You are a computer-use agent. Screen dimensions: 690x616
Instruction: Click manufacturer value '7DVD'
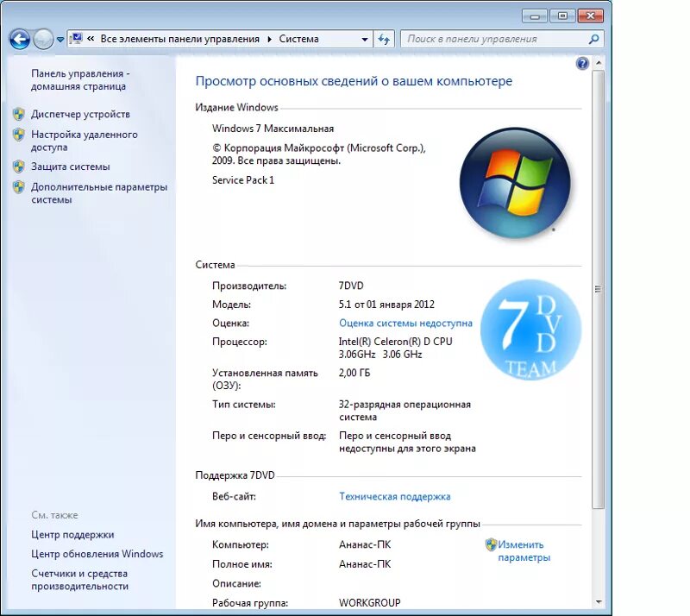(351, 286)
